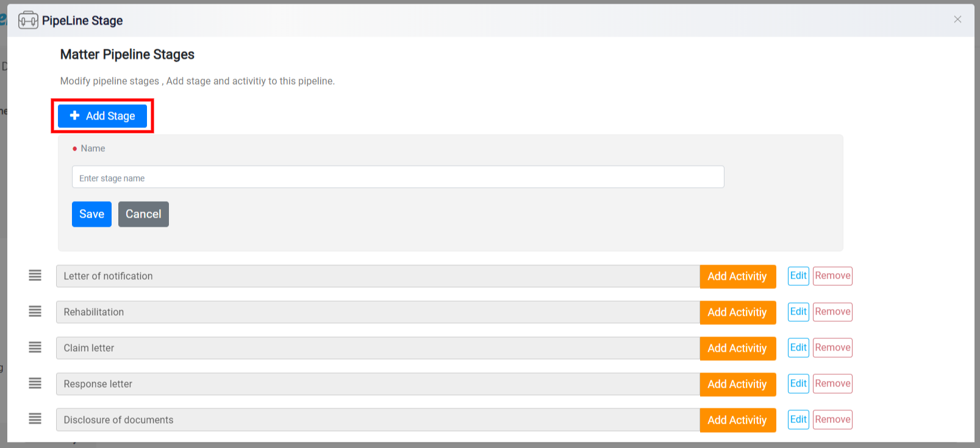Cancel adding a new stage

coord(143,214)
